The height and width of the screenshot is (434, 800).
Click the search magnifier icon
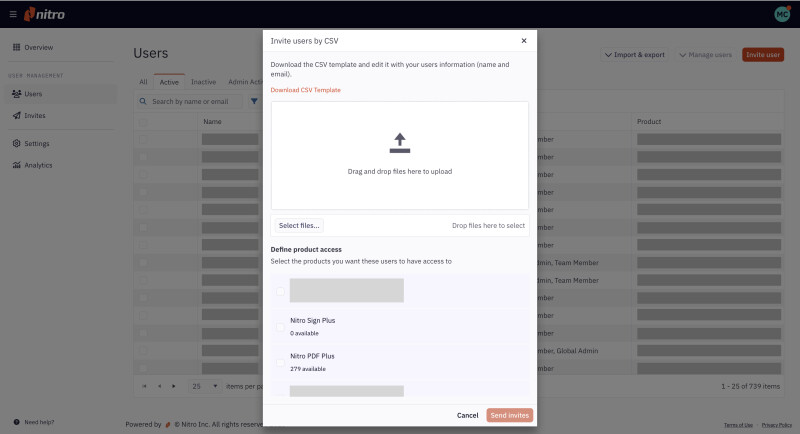pyautogui.click(x=143, y=101)
